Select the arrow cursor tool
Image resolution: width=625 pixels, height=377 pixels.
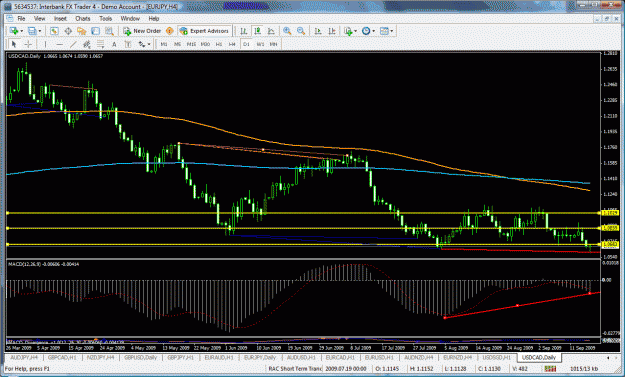click(x=14, y=44)
